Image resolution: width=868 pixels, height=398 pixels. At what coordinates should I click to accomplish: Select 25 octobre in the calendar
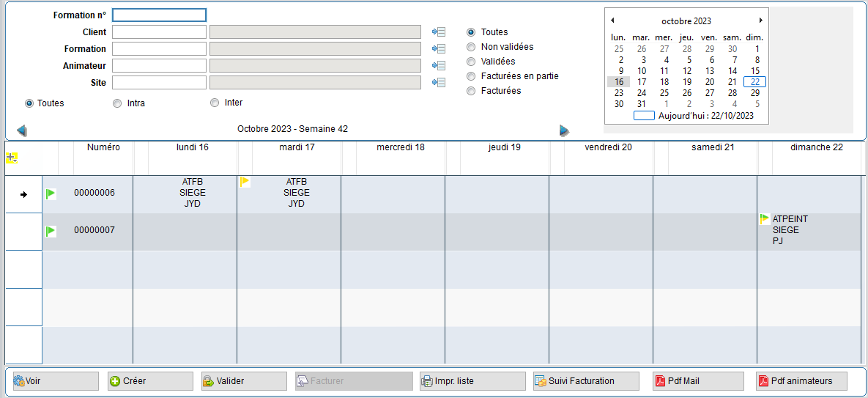pyautogui.click(x=664, y=93)
